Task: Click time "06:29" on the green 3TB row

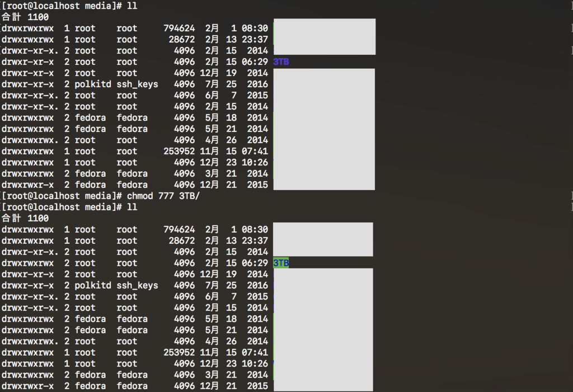Action: tap(255, 263)
